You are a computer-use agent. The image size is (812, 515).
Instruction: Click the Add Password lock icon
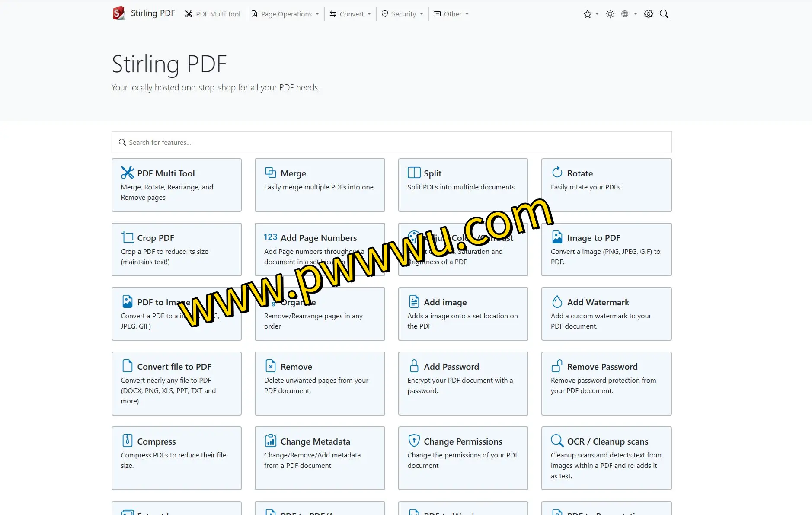(414, 365)
